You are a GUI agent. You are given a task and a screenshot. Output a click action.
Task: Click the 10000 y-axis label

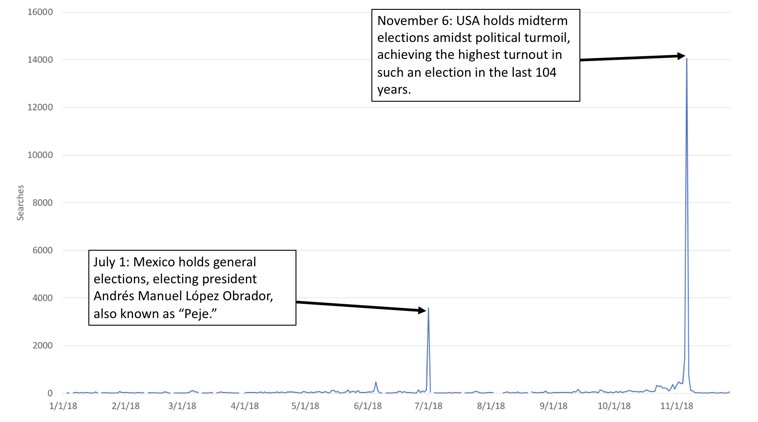pyautogui.click(x=40, y=155)
